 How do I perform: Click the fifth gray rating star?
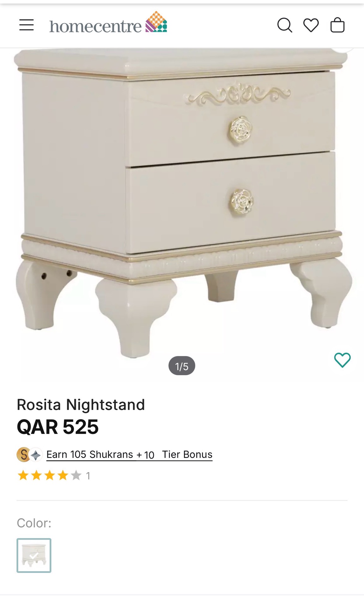tap(76, 475)
